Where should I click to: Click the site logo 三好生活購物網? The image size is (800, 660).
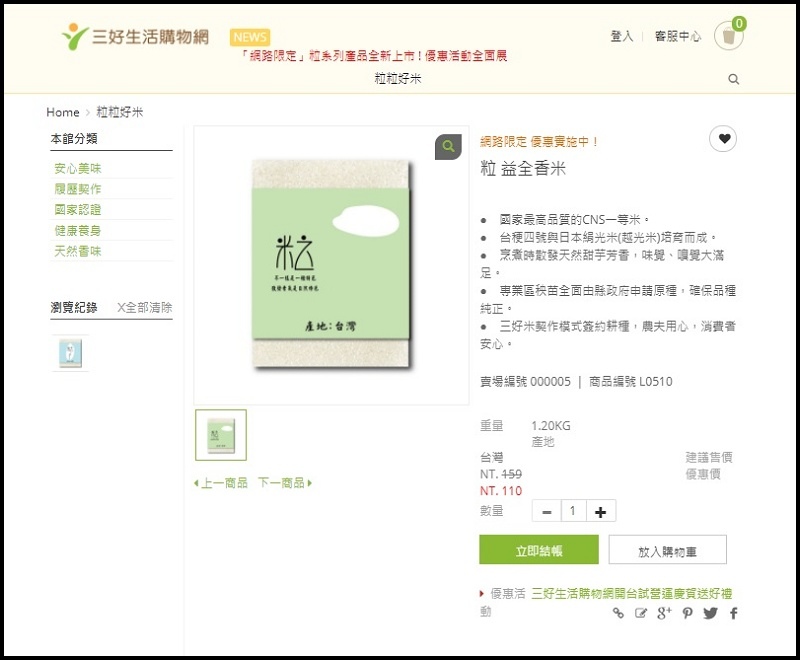(x=135, y=36)
